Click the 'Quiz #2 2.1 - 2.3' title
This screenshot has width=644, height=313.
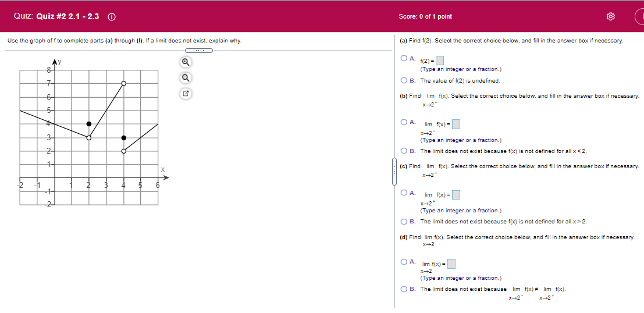[x=67, y=16]
